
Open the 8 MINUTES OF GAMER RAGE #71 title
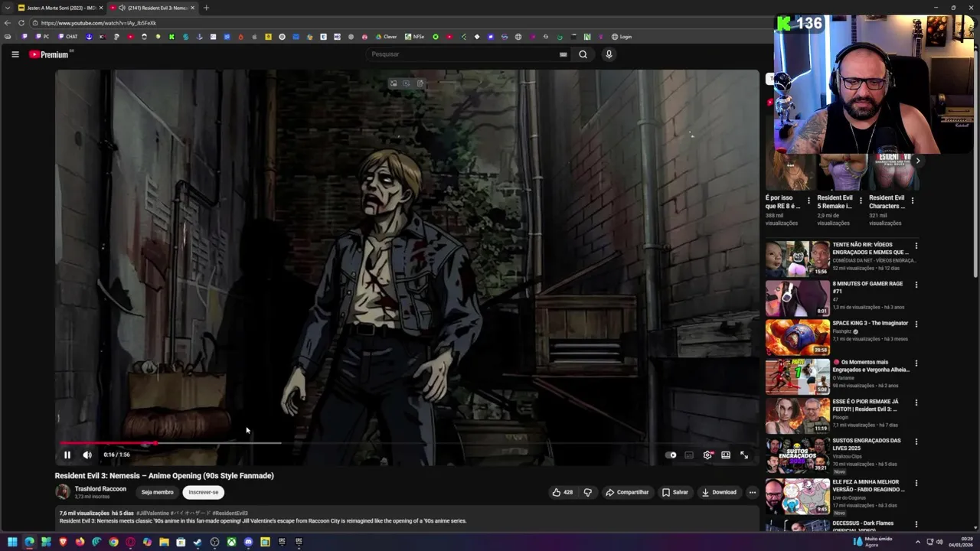tap(867, 287)
